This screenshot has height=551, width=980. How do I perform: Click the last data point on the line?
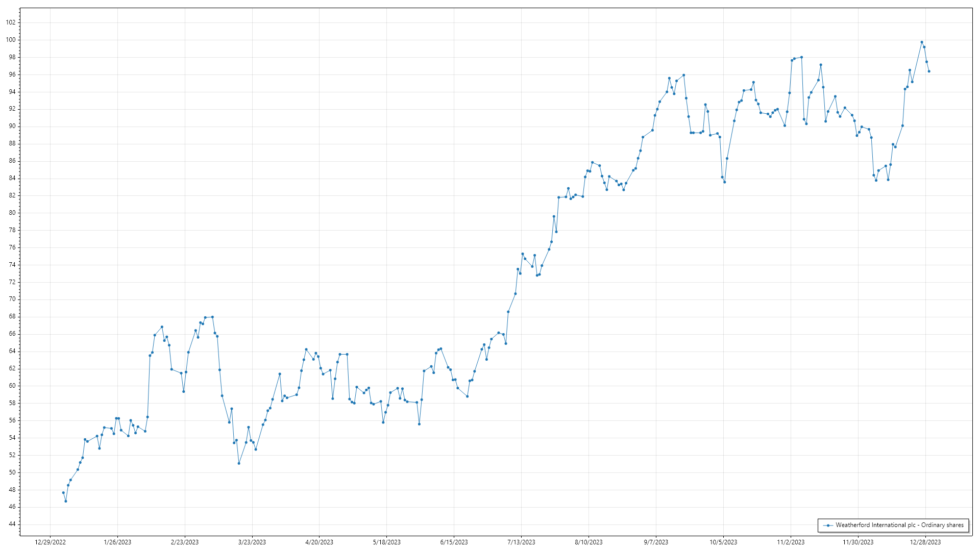929,71
